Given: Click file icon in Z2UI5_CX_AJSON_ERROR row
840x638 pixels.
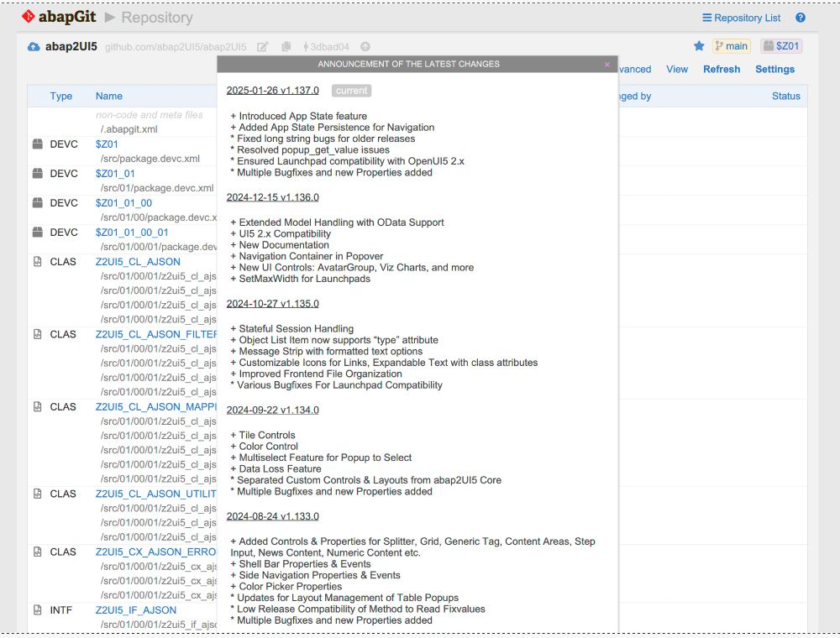Looking at the screenshot, I should 38,552.
